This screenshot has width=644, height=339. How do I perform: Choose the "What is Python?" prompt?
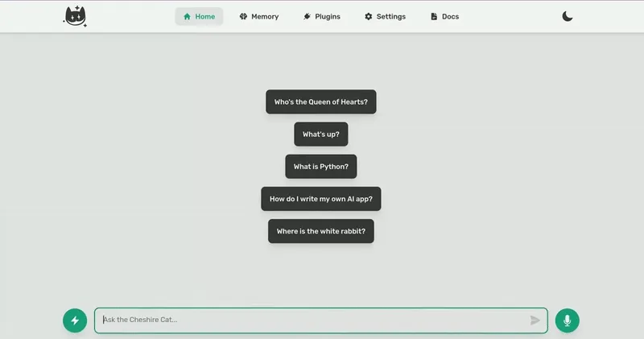(320, 167)
